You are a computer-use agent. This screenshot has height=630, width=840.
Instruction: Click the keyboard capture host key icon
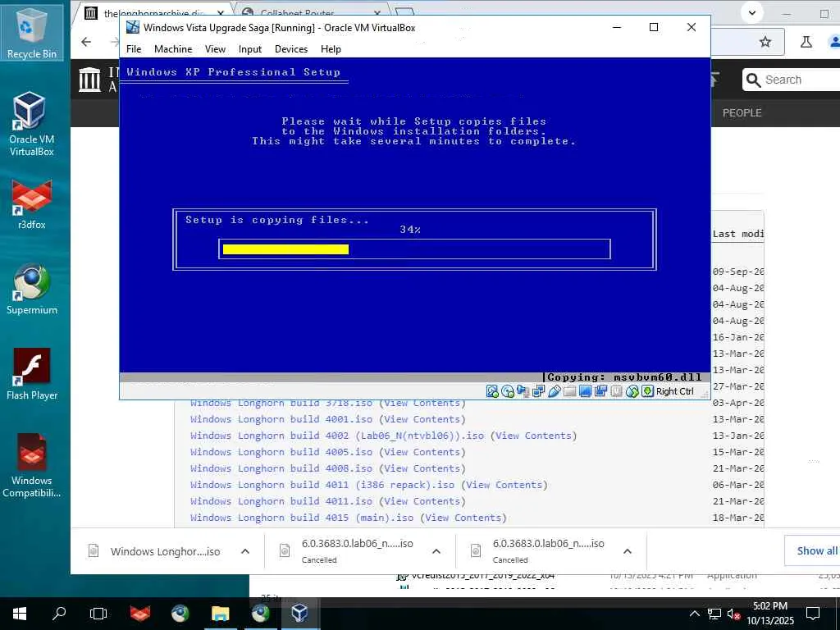pos(647,391)
